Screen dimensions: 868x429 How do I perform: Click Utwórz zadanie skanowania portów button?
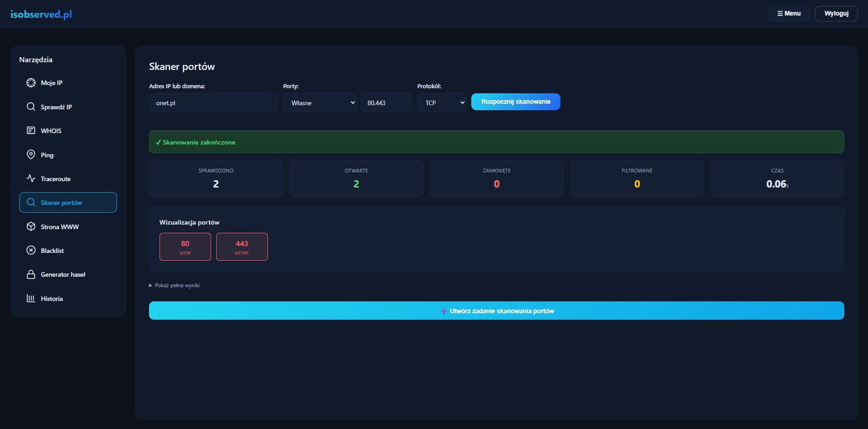pos(496,311)
